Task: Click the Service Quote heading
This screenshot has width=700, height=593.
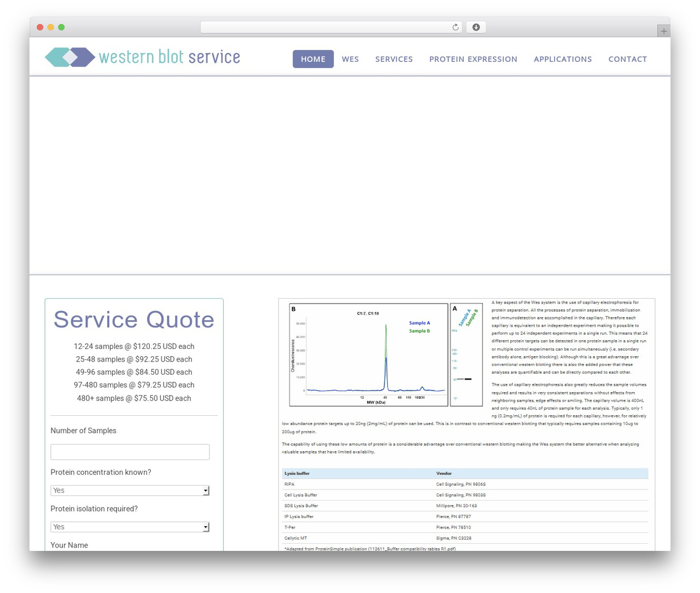Action: point(134,319)
